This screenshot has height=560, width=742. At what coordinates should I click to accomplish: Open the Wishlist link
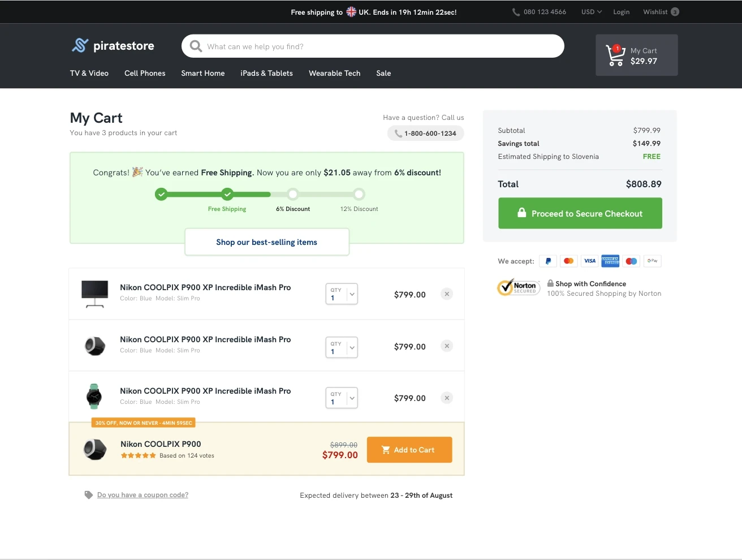point(655,12)
